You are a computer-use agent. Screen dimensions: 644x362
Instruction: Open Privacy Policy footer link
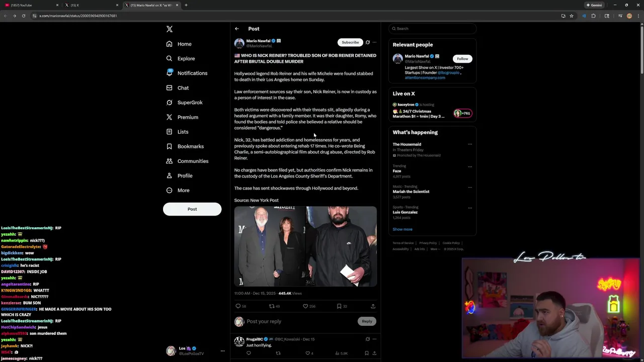428,243
